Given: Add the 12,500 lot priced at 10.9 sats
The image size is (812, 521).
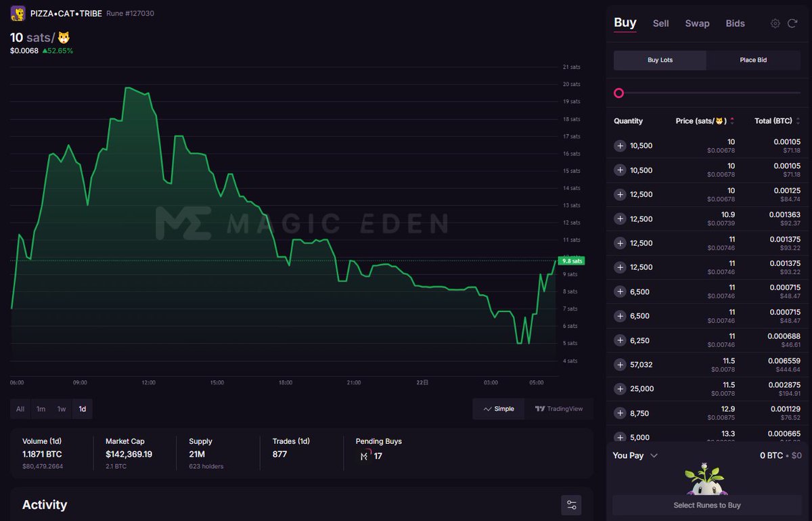Looking at the screenshot, I should coord(620,219).
